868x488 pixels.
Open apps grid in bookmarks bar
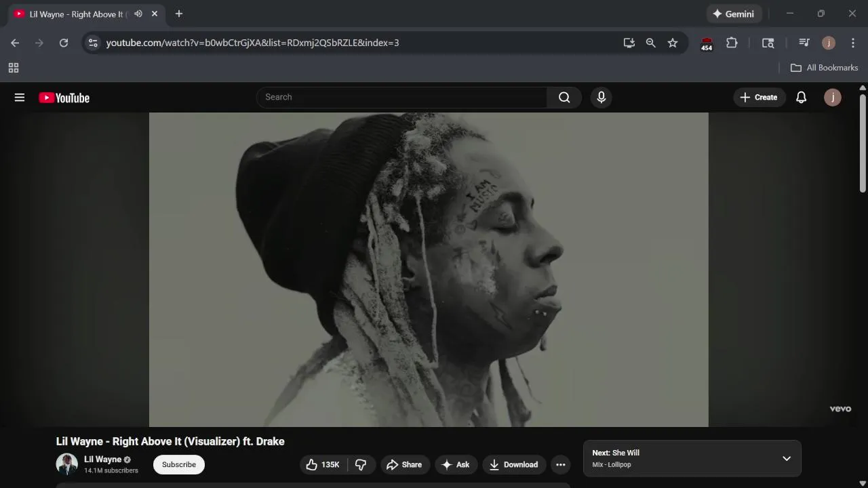pyautogui.click(x=14, y=68)
